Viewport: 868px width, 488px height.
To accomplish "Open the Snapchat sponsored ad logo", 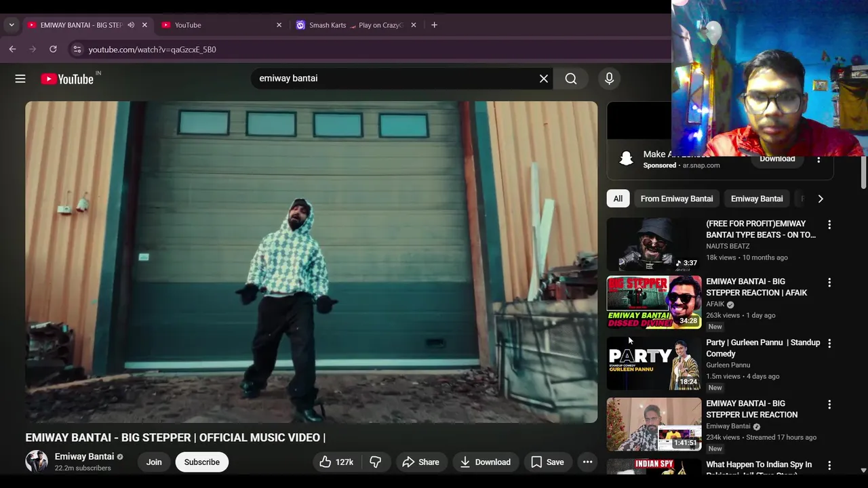I will (x=626, y=159).
